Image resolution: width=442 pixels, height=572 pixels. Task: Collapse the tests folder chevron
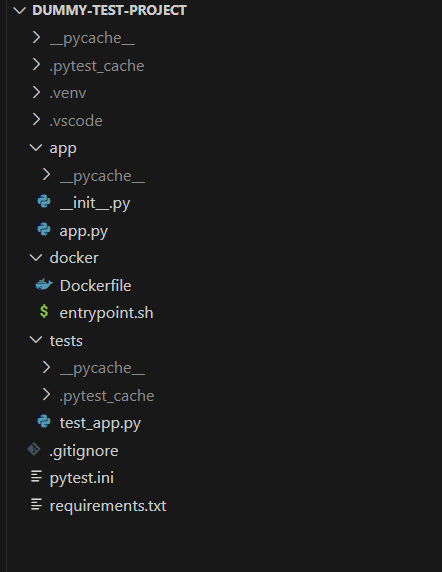pyautogui.click(x=36, y=340)
